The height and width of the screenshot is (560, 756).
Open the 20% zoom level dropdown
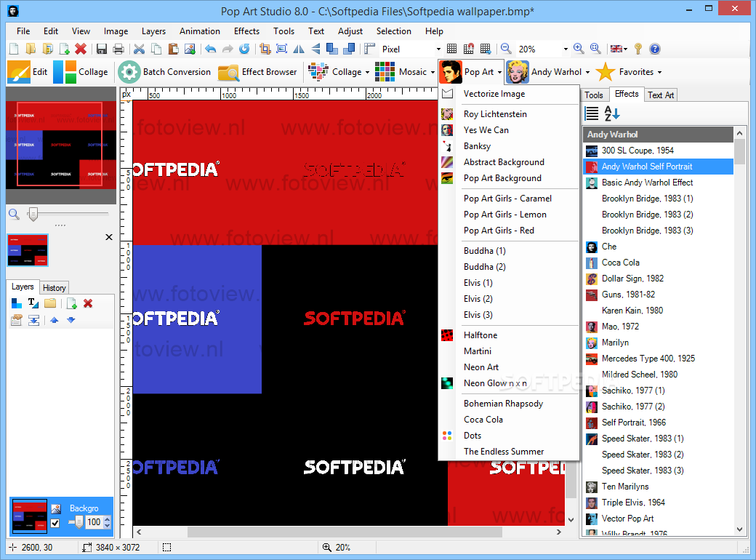pos(566,49)
